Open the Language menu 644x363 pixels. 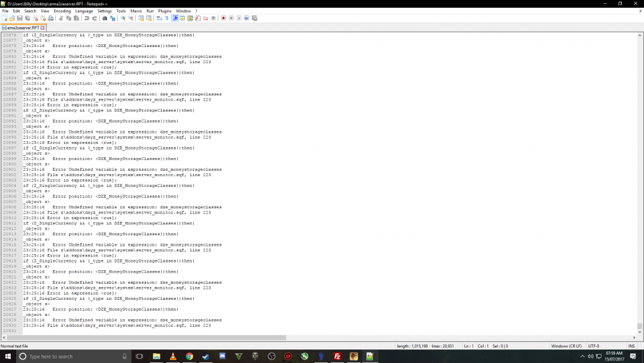tap(84, 11)
